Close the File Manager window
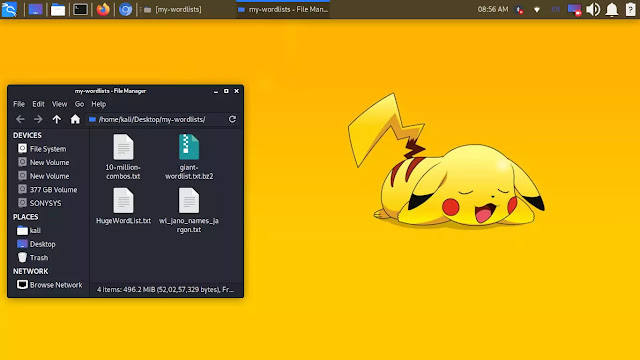The image size is (640, 360). pyautogui.click(x=236, y=91)
